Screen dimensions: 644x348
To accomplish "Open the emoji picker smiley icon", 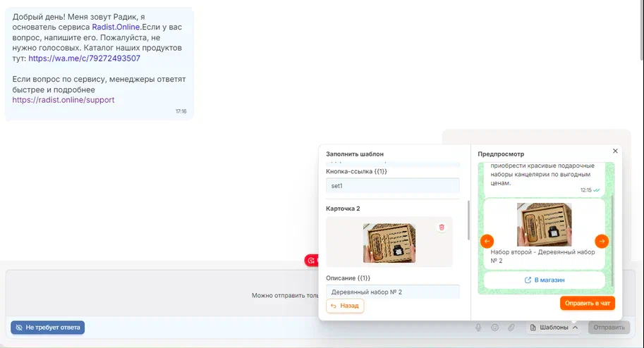I will pyautogui.click(x=494, y=328).
